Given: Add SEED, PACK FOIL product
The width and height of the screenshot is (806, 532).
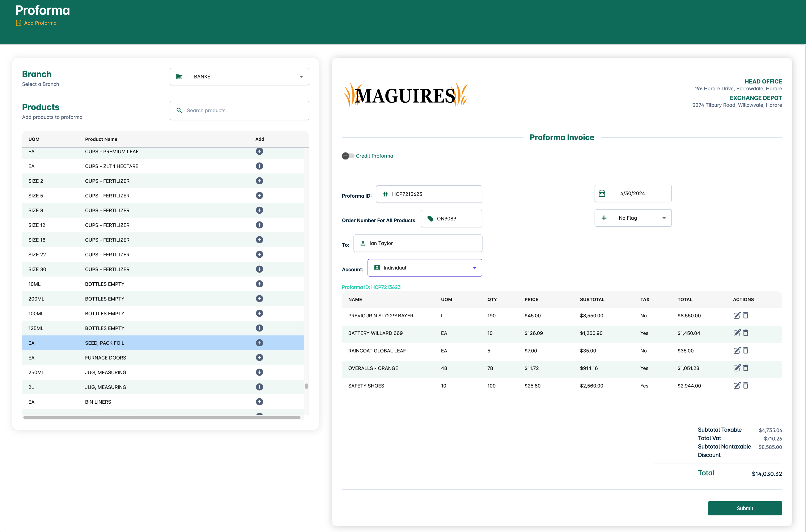Looking at the screenshot, I should tap(259, 343).
